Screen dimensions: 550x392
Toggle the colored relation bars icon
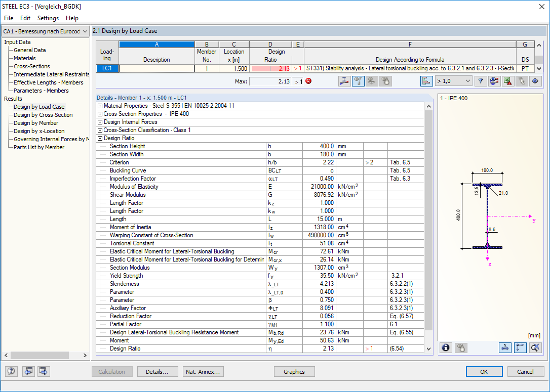[x=426, y=81]
